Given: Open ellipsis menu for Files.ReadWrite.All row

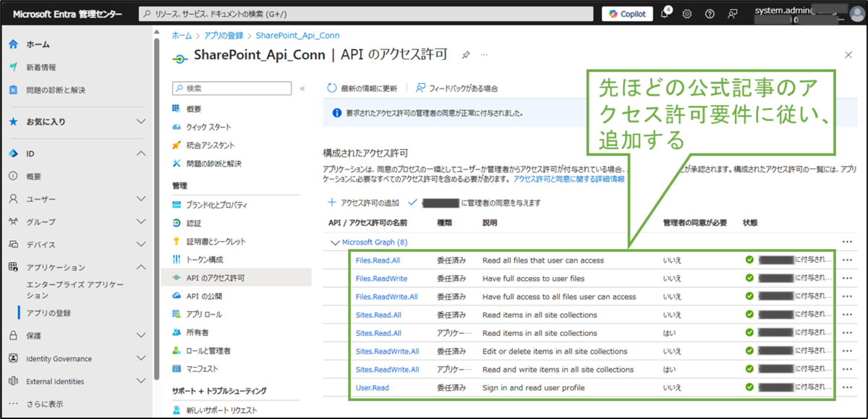Looking at the screenshot, I should pyautogui.click(x=848, y=297).
